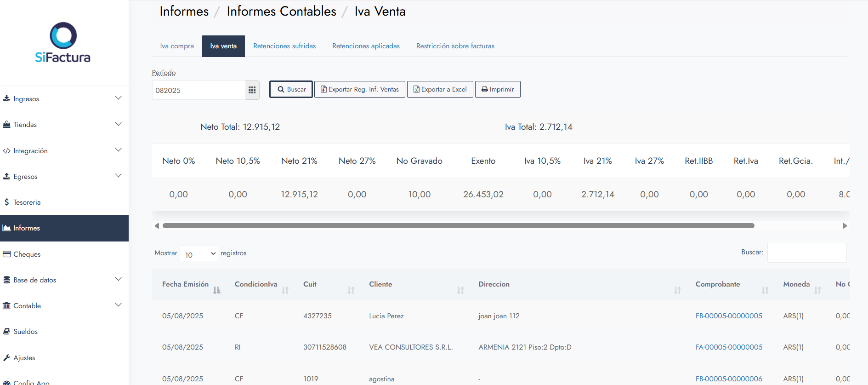The width and height of the screenshot is (868, 385).
Task: Open Sueldos section in sidebar
Action: point(25,332)
